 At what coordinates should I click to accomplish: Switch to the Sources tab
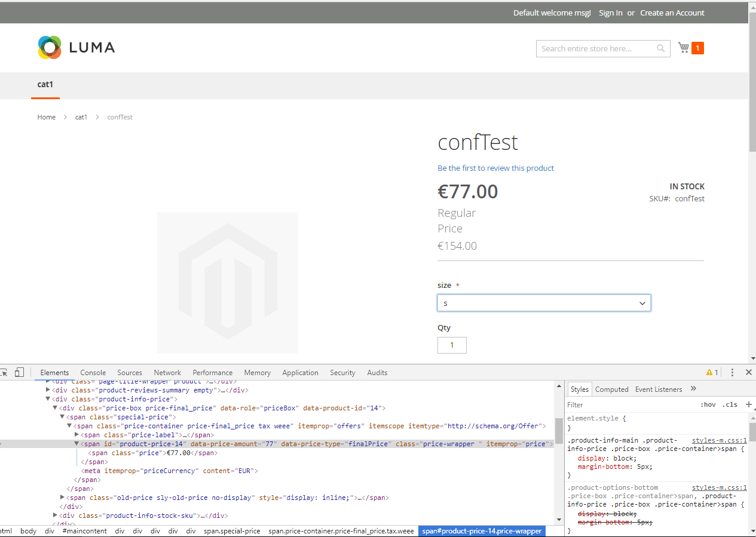pos(130,372)
